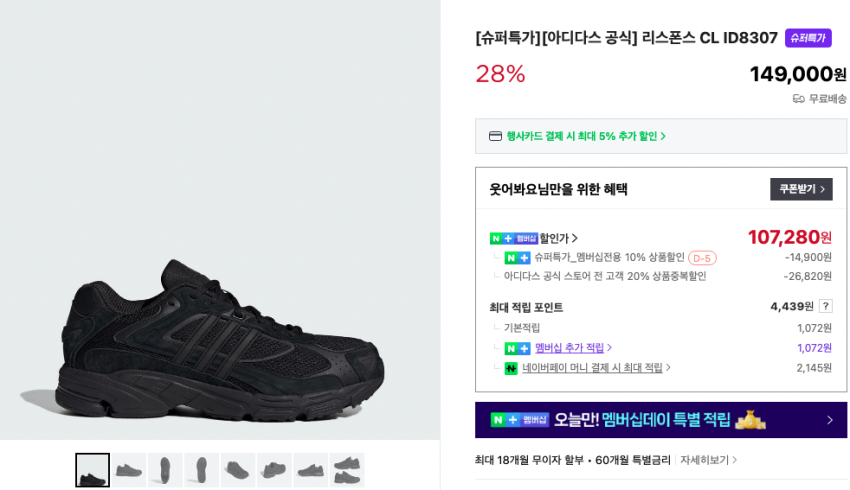This screenshot has height=490, width=850.
Task: Expand 자세히보기 installment details
Action: coord(708,460)
